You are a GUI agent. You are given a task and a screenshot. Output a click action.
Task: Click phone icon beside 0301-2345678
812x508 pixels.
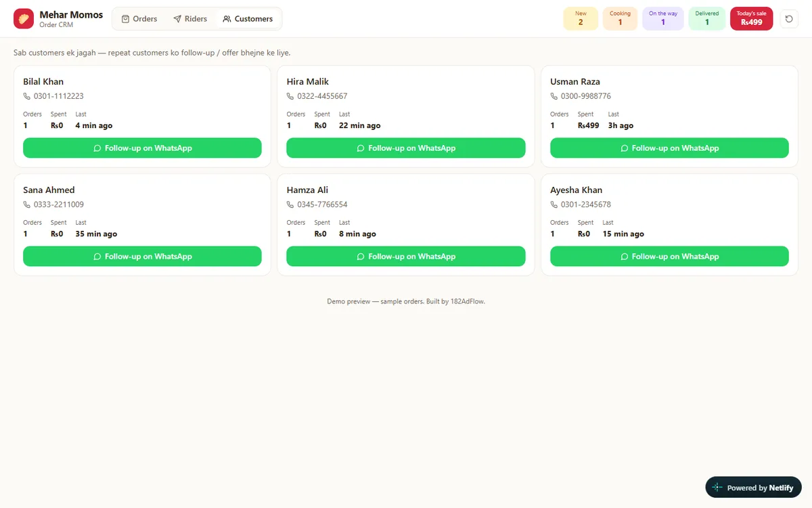click(x=554, y=205)
